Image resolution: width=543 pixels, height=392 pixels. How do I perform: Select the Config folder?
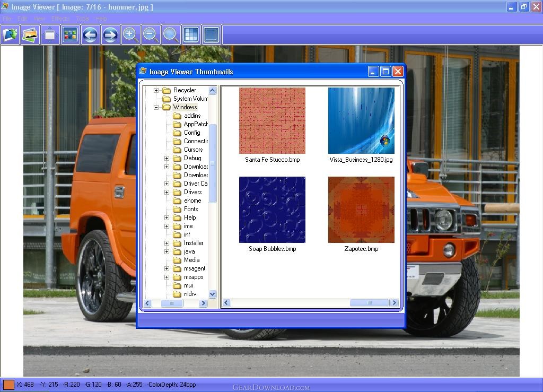point(192,133)
